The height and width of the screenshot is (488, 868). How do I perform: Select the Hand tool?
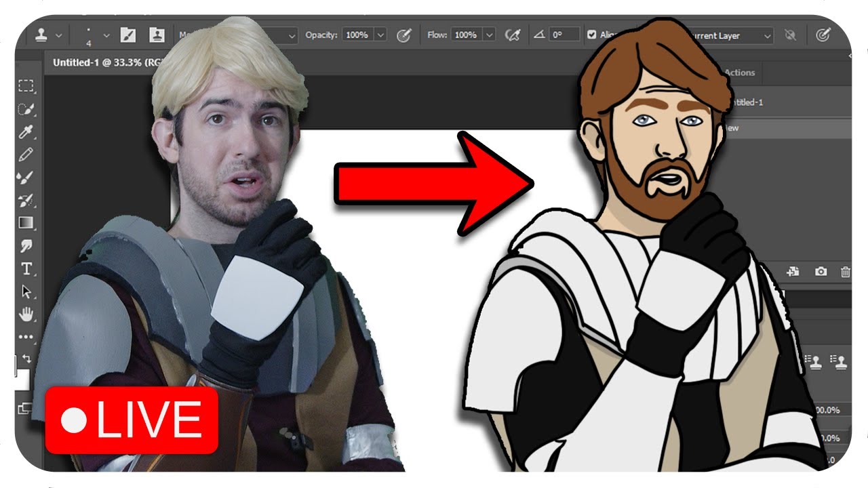click(x=26, y=314)
